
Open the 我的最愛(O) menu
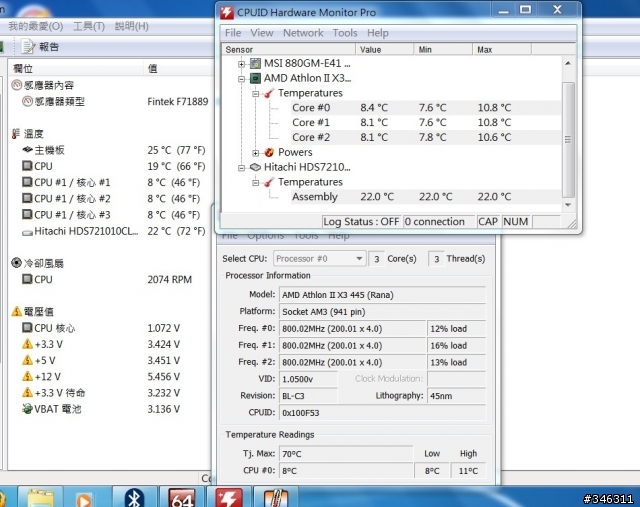(36, 27)
